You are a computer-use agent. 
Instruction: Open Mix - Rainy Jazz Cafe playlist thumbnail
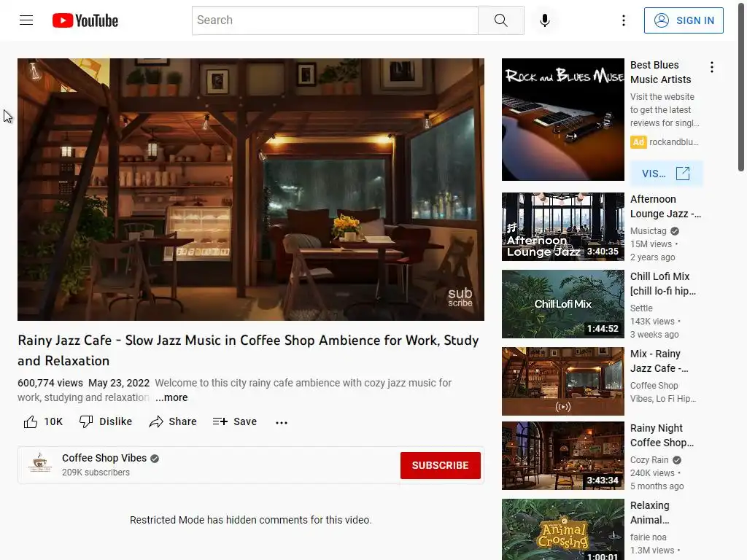[x=562, y=381]
